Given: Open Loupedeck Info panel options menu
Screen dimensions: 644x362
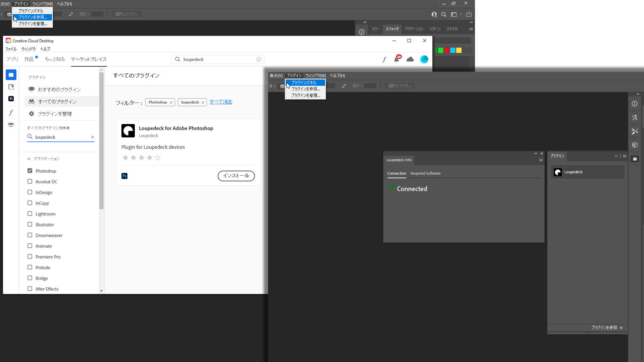Looking at the screenshot, I should [x=541, y=160].
